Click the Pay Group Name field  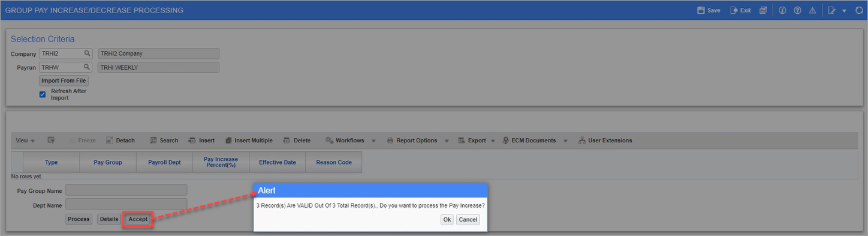click(126, 190)
